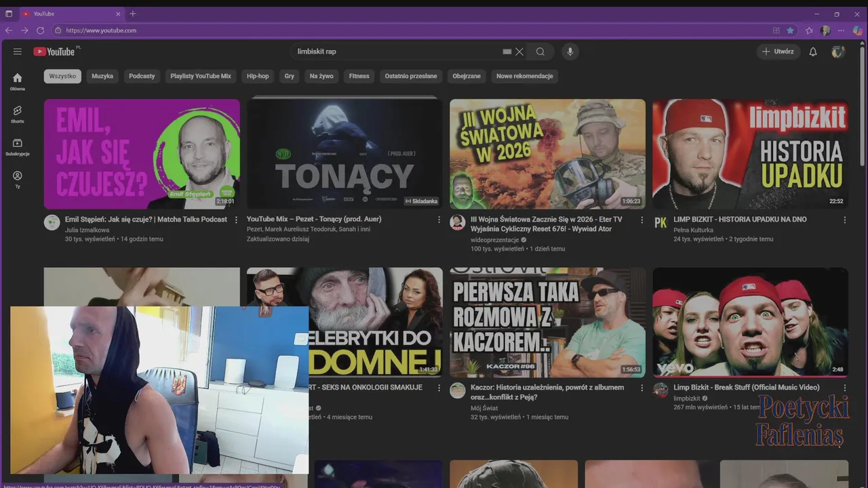The image size is (868, 488).
Task: Open options for Break Stuff music video
Action: [x=844, y=388]
